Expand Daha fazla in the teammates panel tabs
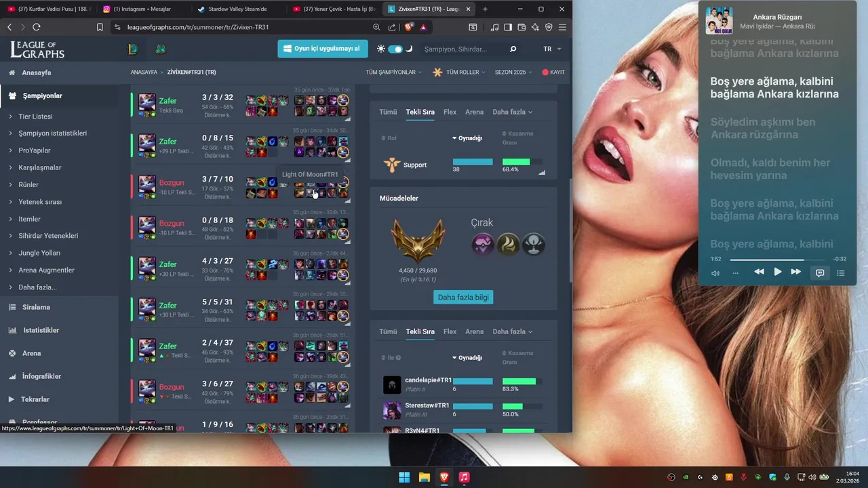868x488 pixels. click(x=512, y=331)
